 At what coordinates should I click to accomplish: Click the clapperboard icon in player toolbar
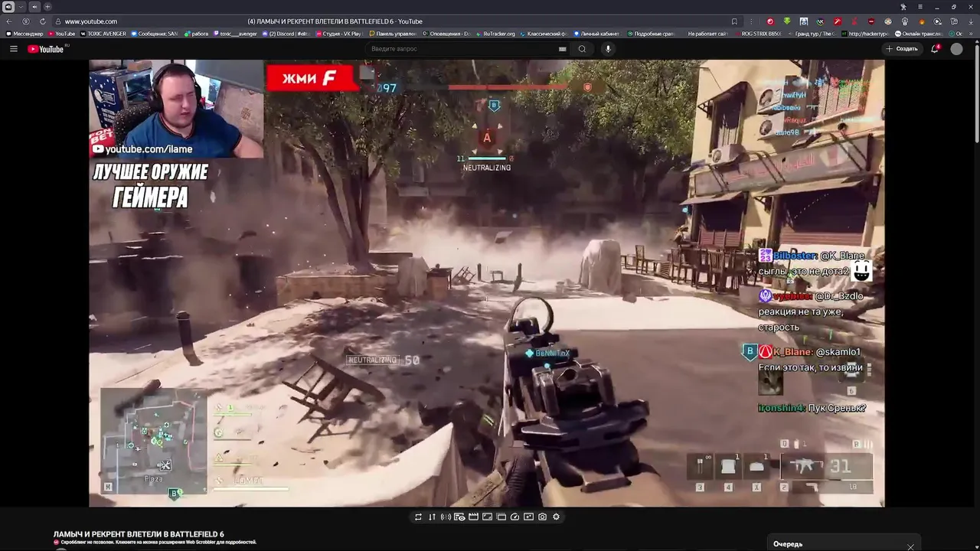click(473, 517)
